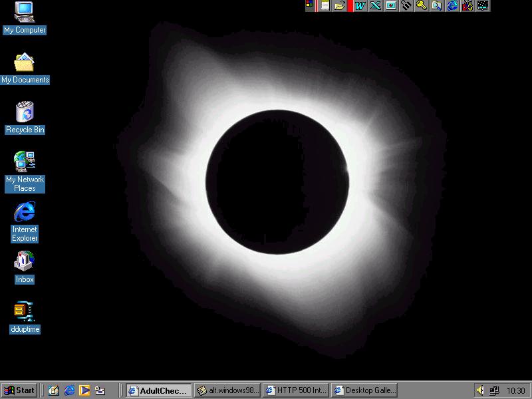Open the Office shortcut bar control menu
This screenshot has width=532, height=399.
coord(310,6)
